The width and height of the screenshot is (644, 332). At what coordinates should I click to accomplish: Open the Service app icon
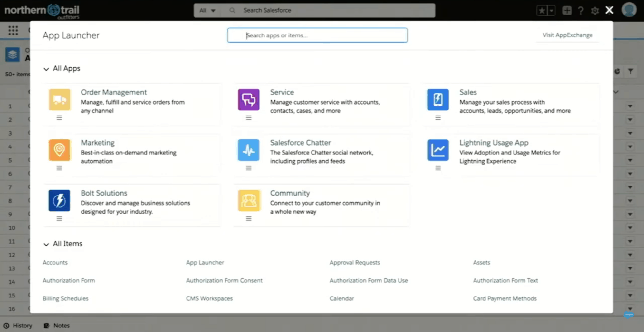point(248,100)
